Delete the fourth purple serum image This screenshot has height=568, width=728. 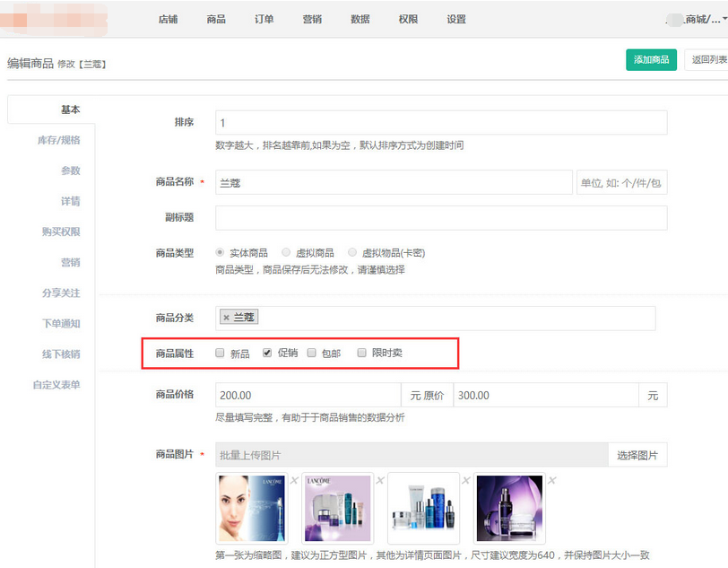(552, 481)
